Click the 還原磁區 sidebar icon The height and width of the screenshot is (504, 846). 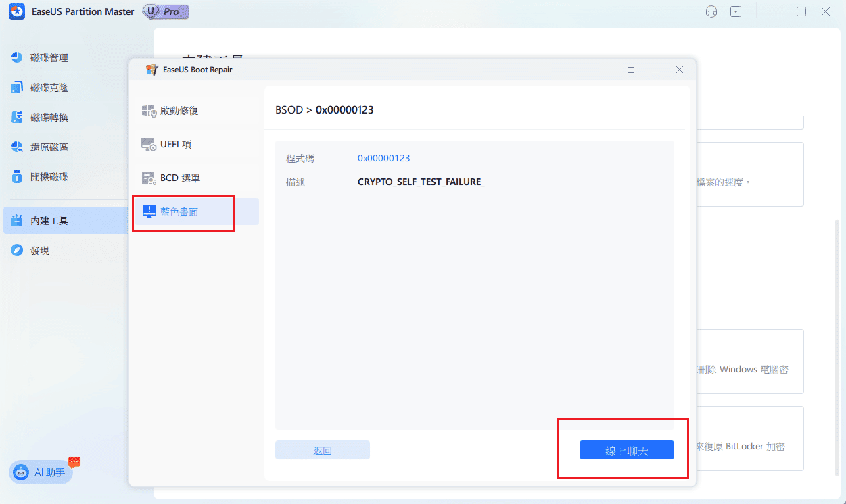[18, 147]
